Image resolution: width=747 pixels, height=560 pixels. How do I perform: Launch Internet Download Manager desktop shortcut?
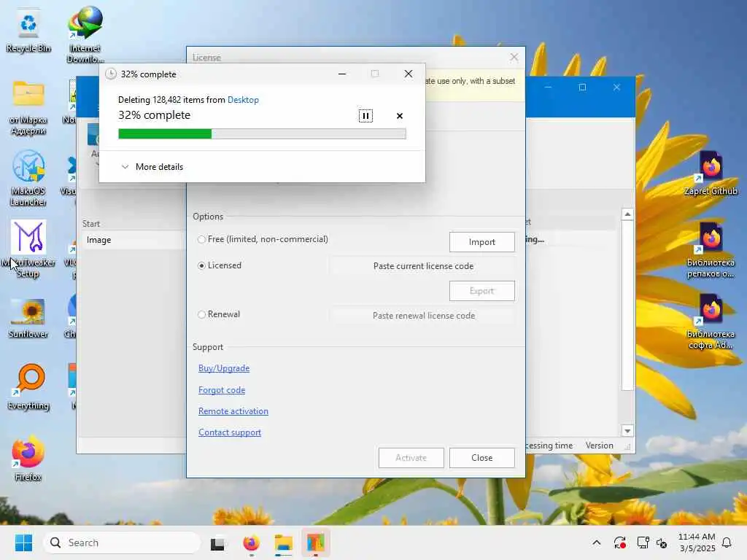click(x=85, y=34)
